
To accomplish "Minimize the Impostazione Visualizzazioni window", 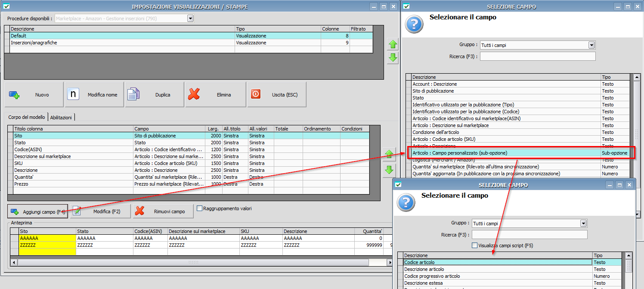I will point(373,6).
